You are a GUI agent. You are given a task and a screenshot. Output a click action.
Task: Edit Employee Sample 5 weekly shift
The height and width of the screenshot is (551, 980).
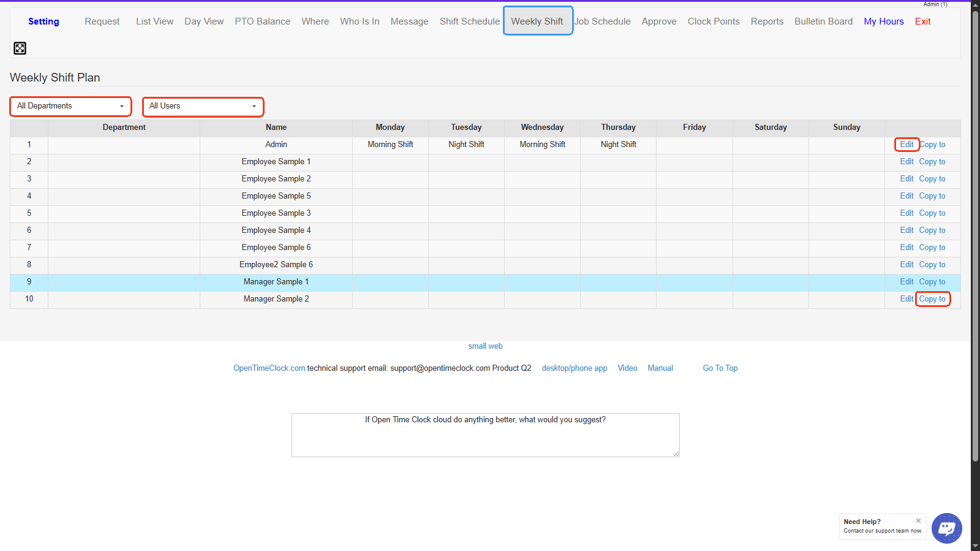(907, 196)
